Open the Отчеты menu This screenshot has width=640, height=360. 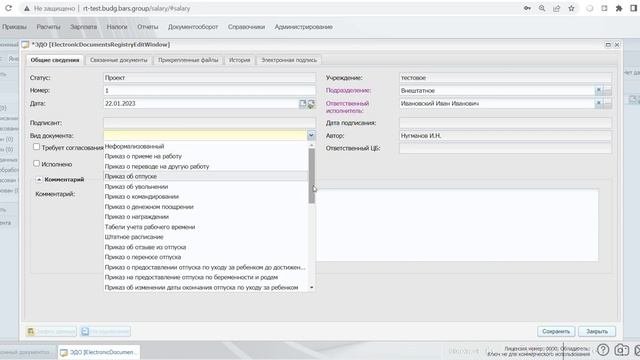coord(147,27)
